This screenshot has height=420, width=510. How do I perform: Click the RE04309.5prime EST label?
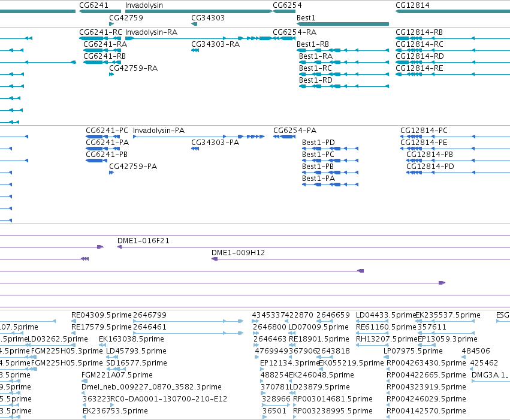tap(101, 315)
